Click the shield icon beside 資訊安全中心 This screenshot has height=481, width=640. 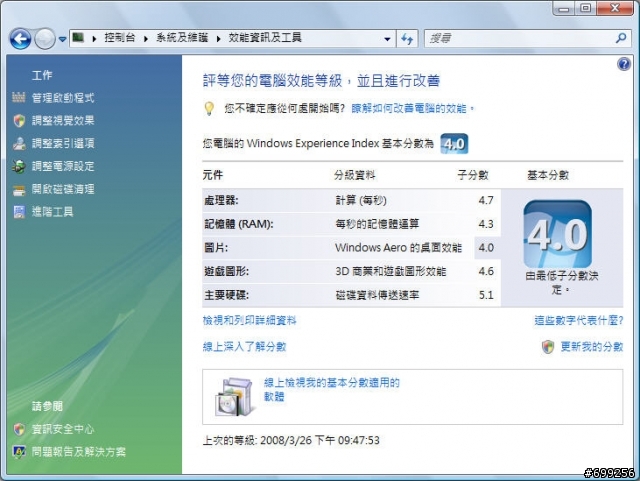(19, 429)
